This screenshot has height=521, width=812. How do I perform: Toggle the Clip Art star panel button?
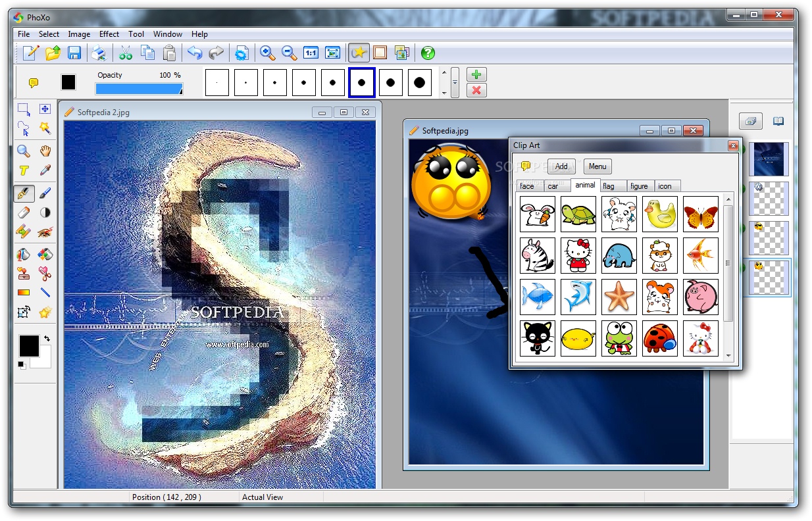tap(359, 53)
